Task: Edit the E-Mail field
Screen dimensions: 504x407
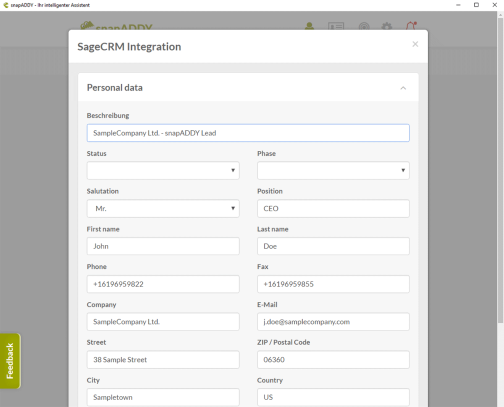Action: click(x=333, y=322)
